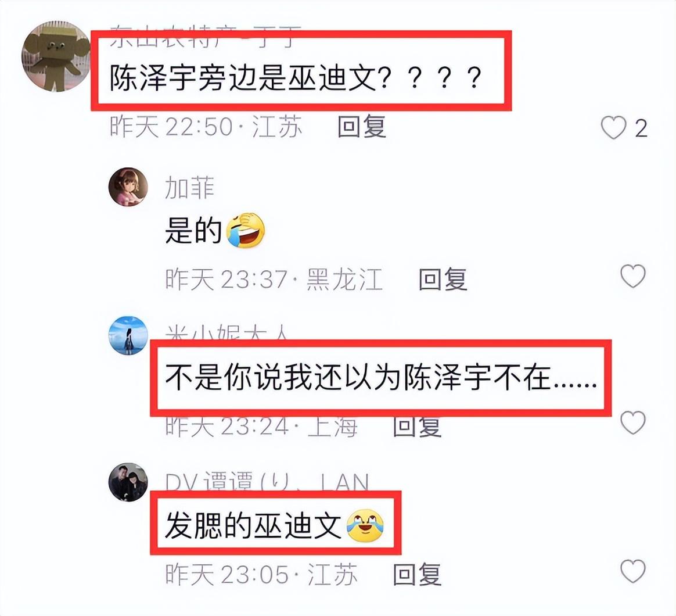Select comment 不是你说我还以为陈泽宇不在

point(381,378)
